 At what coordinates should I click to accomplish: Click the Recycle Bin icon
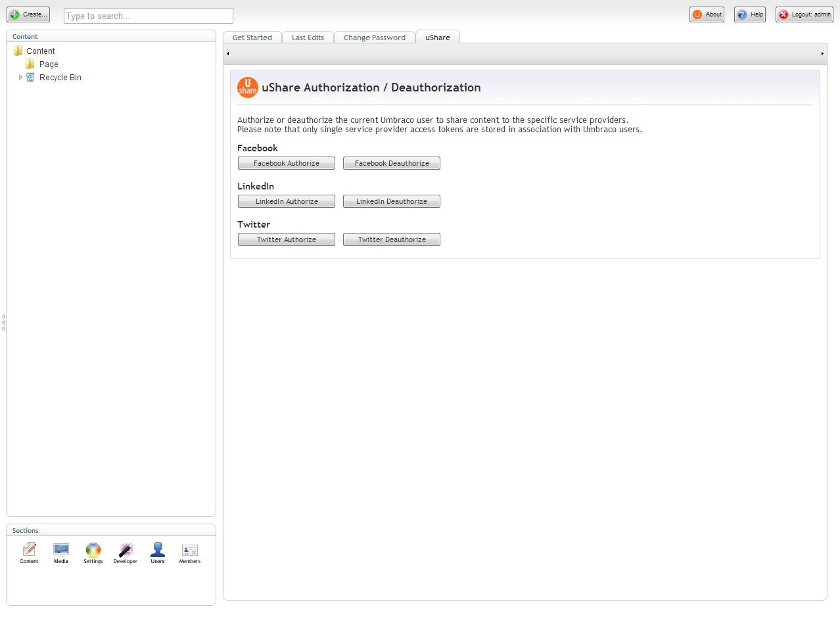30,77
